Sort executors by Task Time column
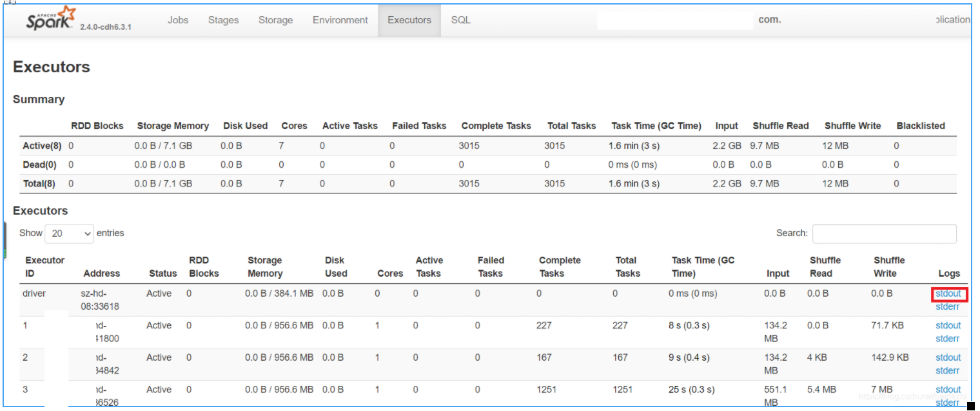The width and height of the screenshot is (980, 411). click(x=703, y=266)
